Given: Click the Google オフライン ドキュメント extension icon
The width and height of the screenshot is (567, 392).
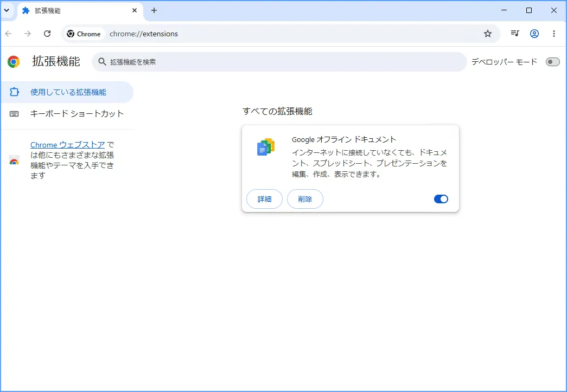Looking at the screenshot, I should (x=266, y=147).
